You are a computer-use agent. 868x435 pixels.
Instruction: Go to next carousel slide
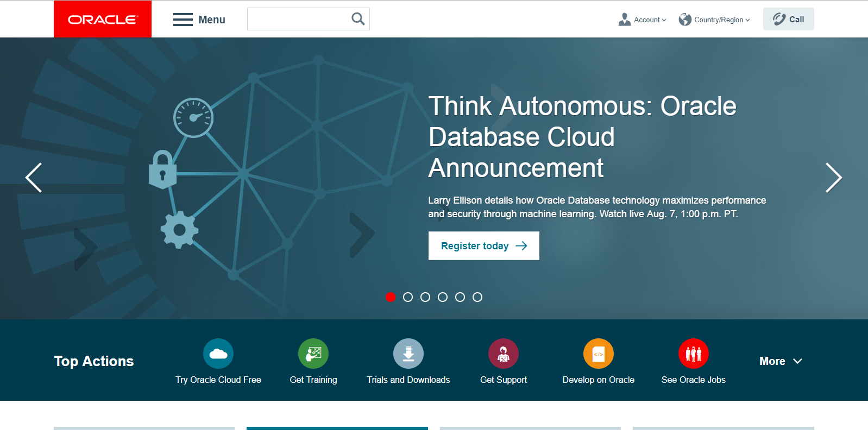(834, 178)
